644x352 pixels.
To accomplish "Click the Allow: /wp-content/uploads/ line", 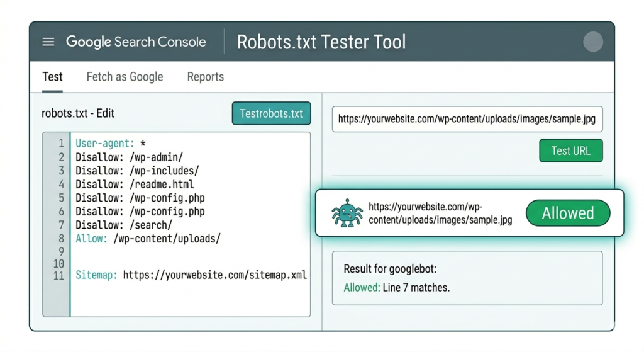I will coord(148,239).
